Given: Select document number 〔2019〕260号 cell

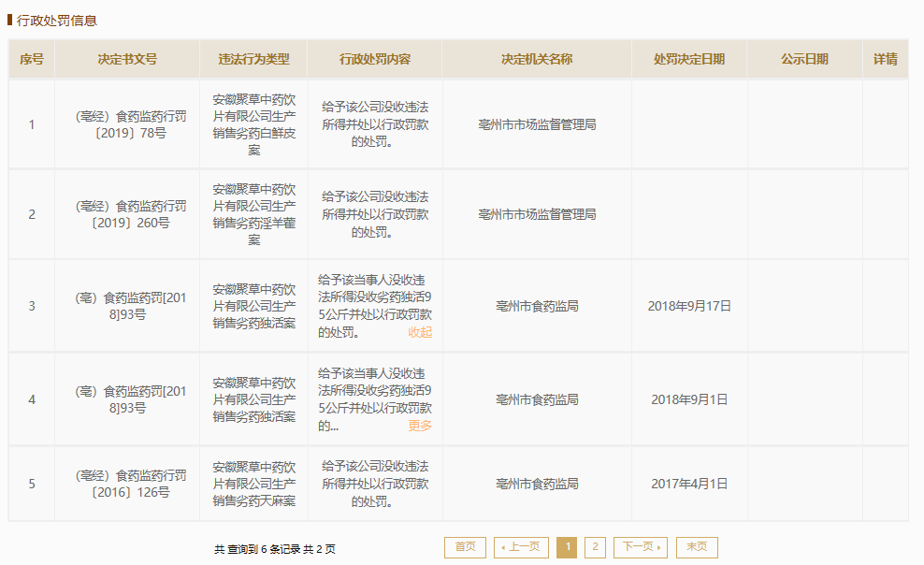Looking at the screenshot, I should click(x=127, y=214).
